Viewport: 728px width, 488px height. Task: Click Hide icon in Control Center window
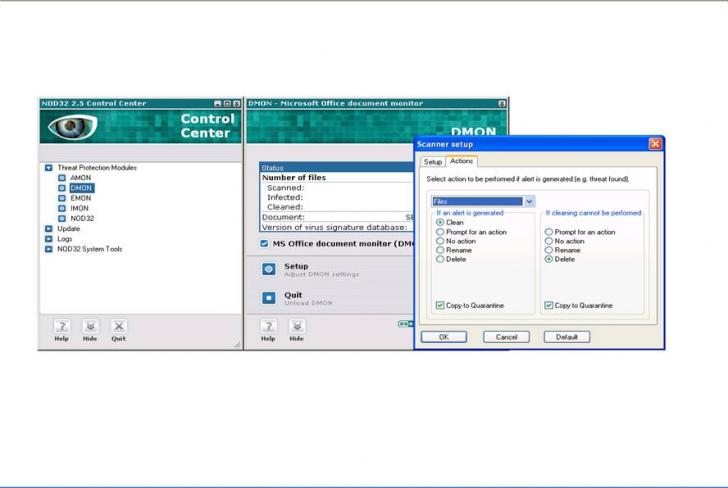(90, 326)
